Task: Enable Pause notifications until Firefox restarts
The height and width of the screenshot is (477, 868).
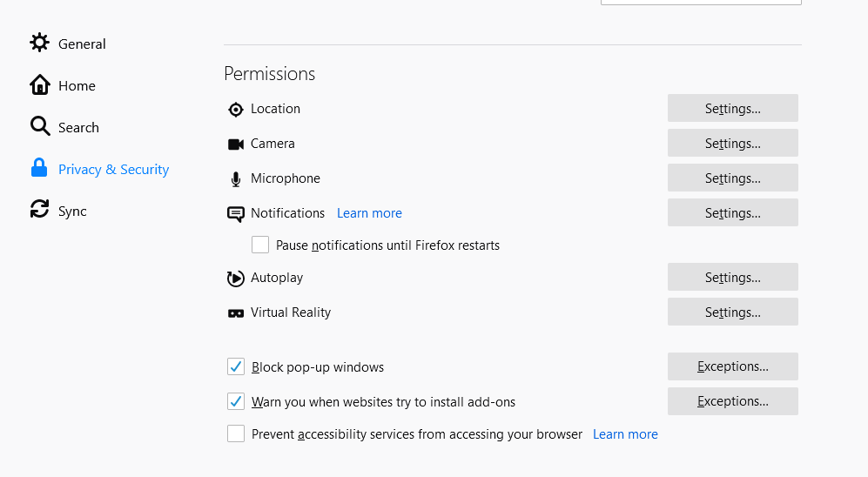Action: tap(260, 245)
